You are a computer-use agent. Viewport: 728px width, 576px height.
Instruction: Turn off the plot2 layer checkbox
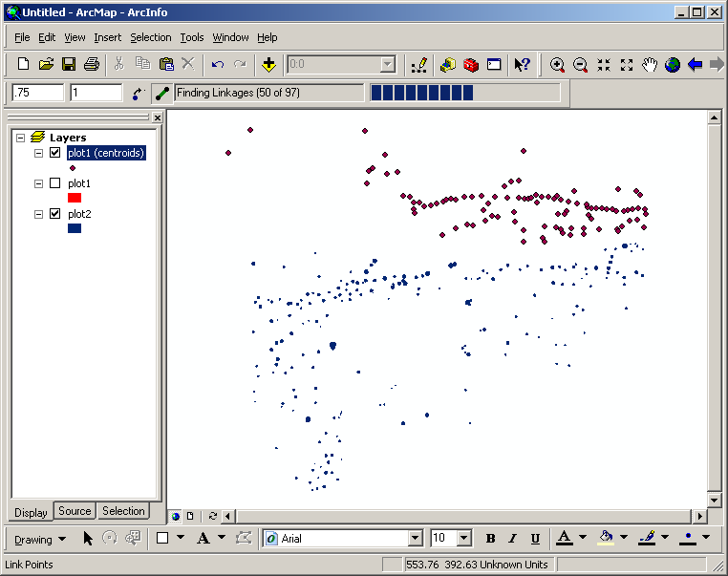pos(54,214)
